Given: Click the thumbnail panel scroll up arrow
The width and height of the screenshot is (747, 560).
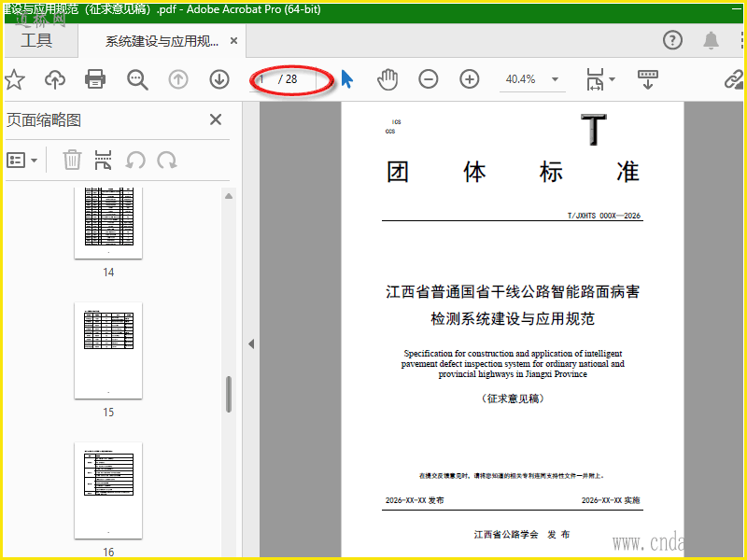Looking at the screenshot, I should coord(229,196).
